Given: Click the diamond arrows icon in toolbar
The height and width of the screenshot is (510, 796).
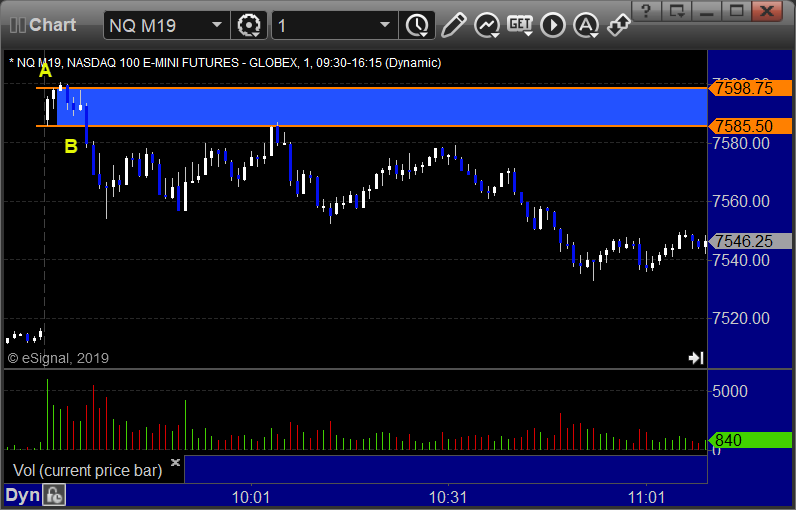Looking at the screenshot, I should click(619, 25).
